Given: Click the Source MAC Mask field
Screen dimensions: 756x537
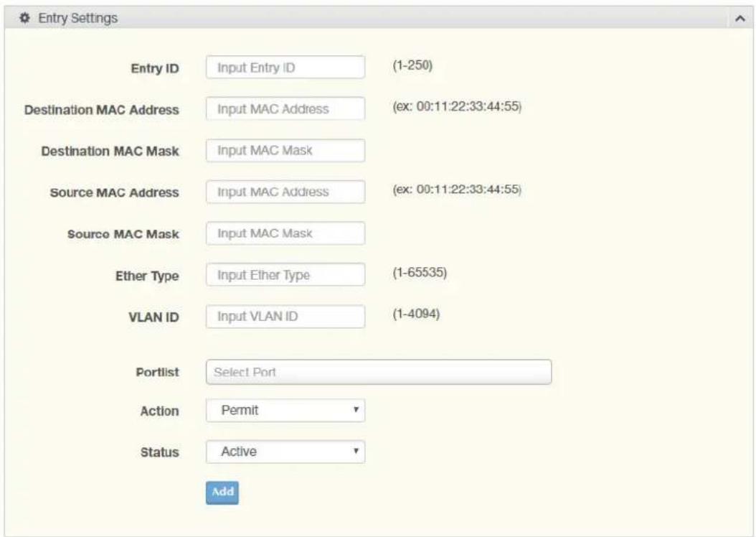Looking at the screenshot, I should point(285,233).
